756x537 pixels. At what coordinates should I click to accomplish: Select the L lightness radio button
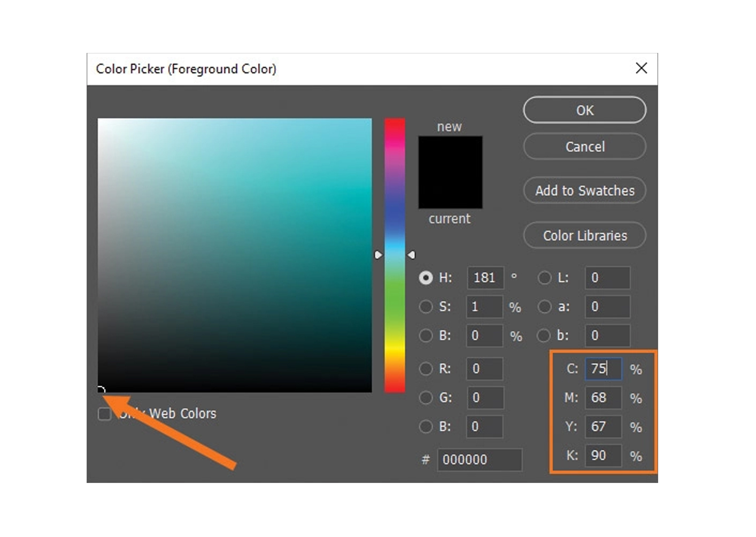pyautogui.click(x=544, y=278)
